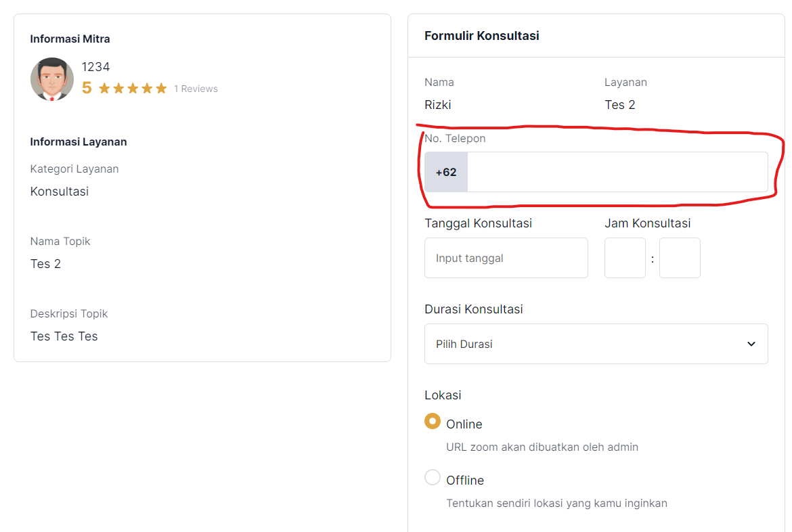Click the gold star rating icons
This screenshot has height=532, width=792.
[x=133, y=89]
